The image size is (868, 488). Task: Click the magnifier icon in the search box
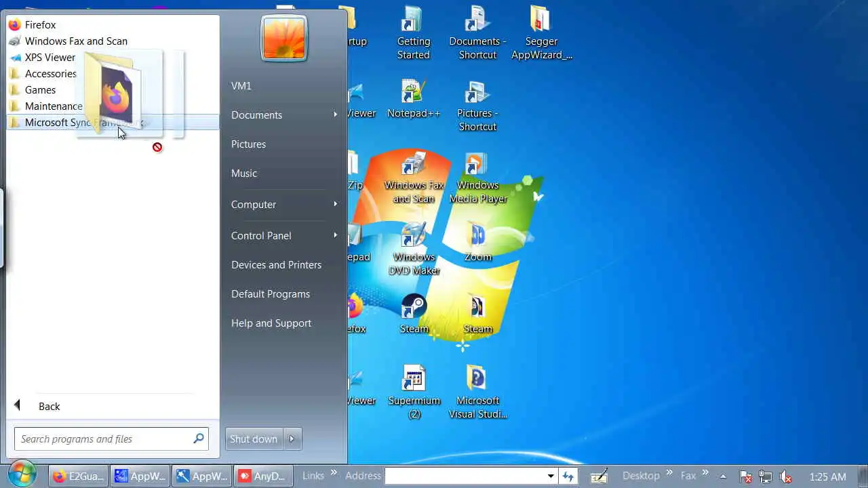(199, 439)
